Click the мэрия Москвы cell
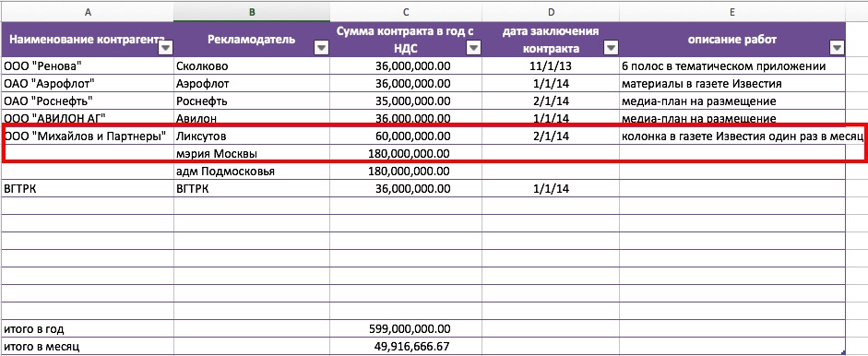 pyautogui.click(x=252, y=153)
